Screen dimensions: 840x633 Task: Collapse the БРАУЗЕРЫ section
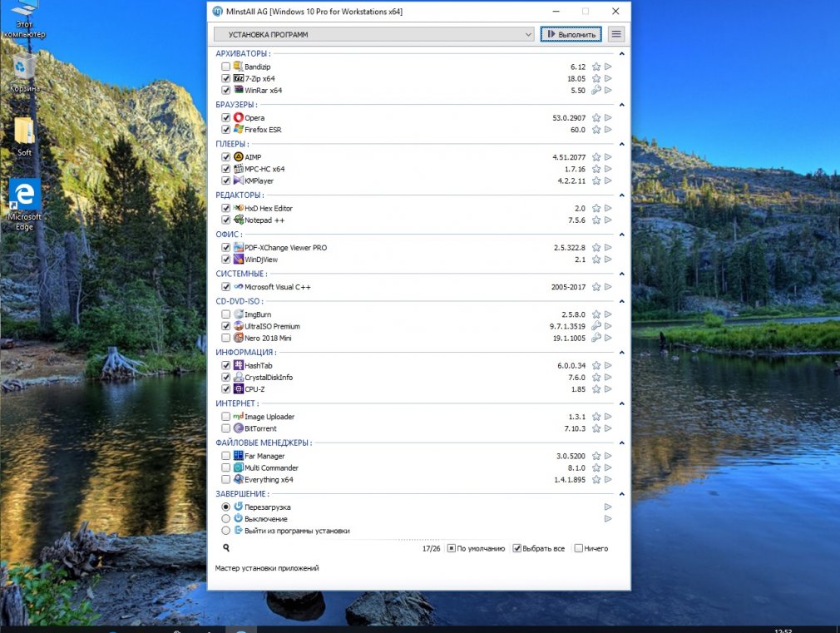pyautogui.click(x=621, y=105)
